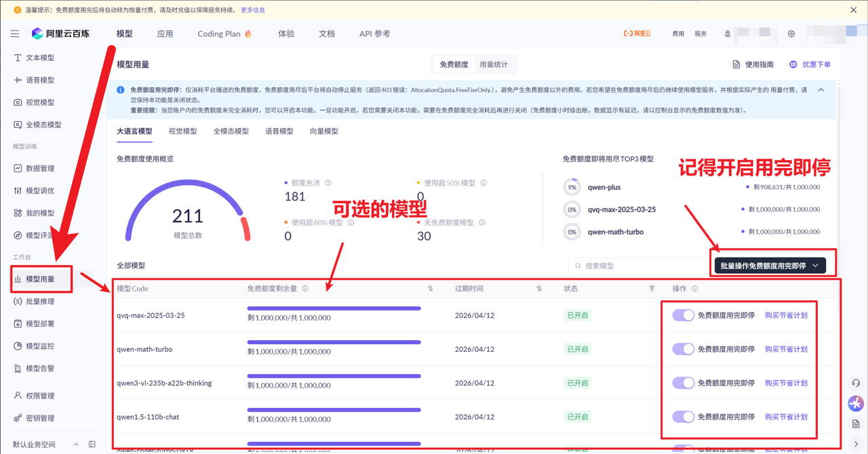Viewport: 868px width, 454px height.
Task: Click the 模型告警 bell icon
Action: tap(18, 369)
